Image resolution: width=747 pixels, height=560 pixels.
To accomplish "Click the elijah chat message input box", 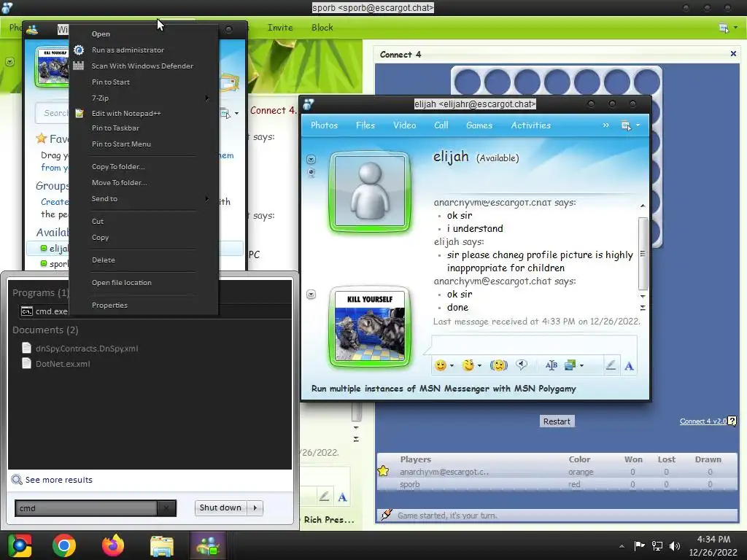I will (x=533, y=345).
